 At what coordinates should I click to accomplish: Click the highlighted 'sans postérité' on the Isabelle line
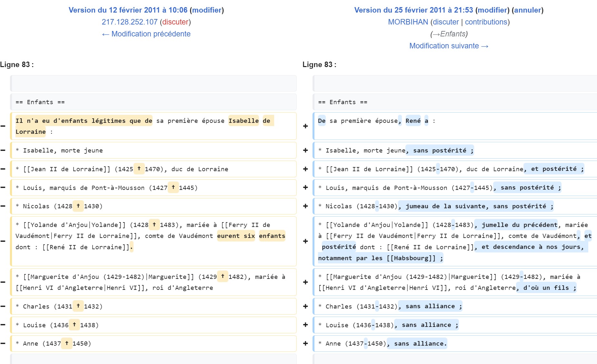439,150
